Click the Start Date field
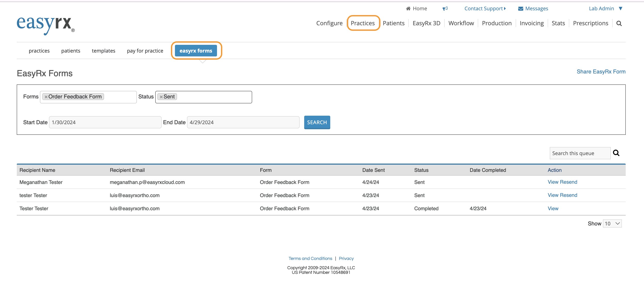 tap(105, 122)
